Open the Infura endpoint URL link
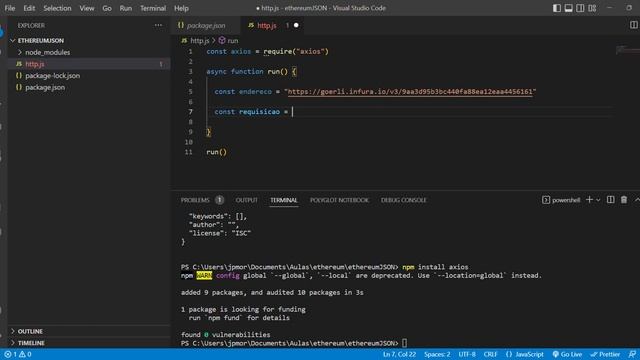This screenshot has height=360, width=640. pyautogui.click(x=410, y=91)
